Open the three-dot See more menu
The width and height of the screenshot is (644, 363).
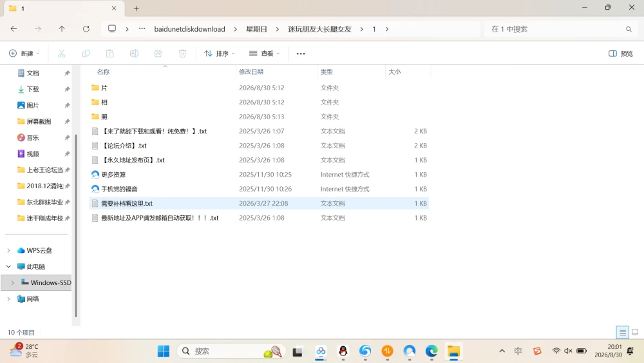pyautogui.click(x=301, y=54)
